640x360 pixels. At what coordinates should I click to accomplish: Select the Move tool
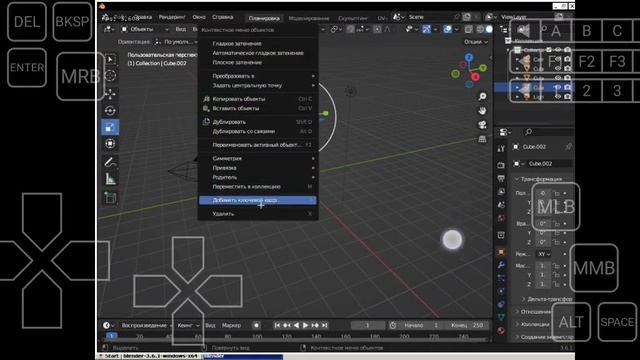click(110, 94)
